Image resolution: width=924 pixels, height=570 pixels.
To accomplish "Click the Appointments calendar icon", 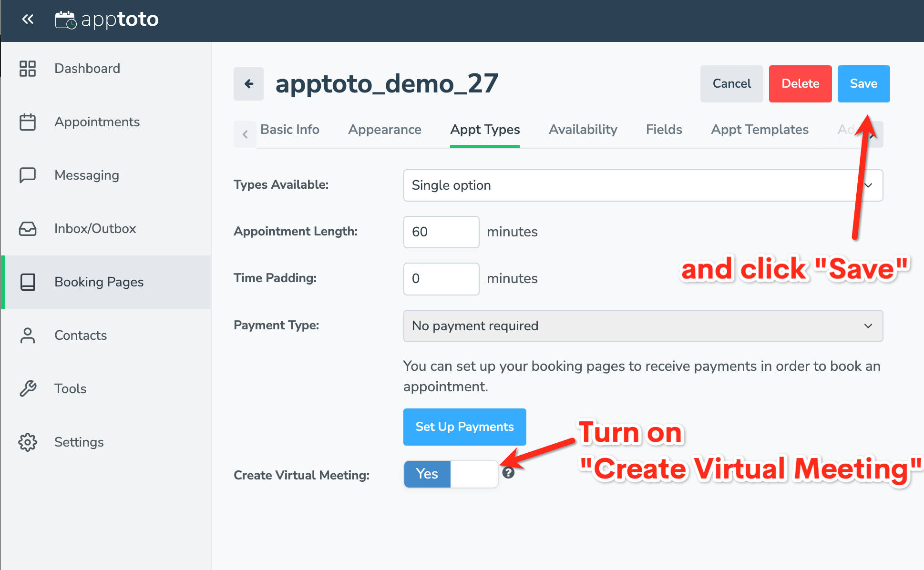I will pos(27,122).
